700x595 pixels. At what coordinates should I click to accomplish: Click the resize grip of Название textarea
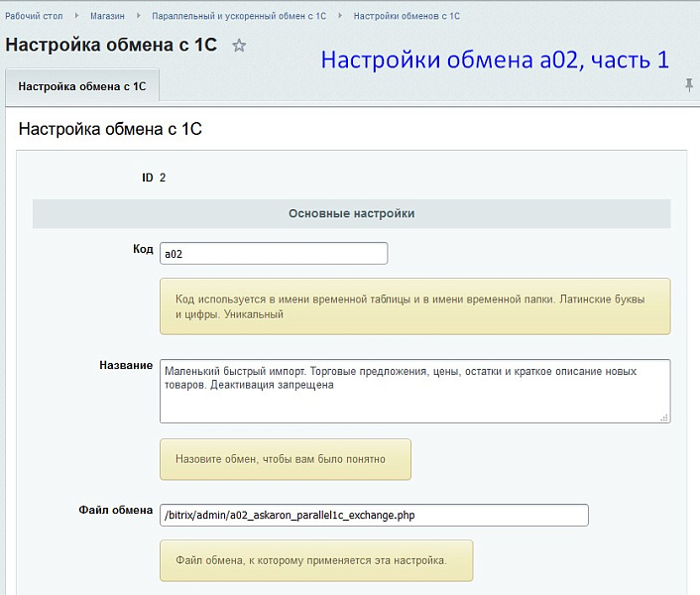(x=664, y=416)
